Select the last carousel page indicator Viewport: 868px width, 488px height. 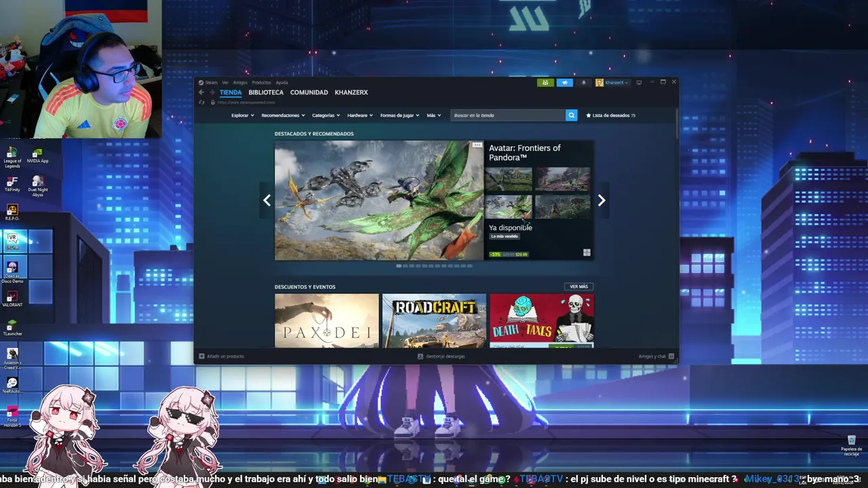470,266
